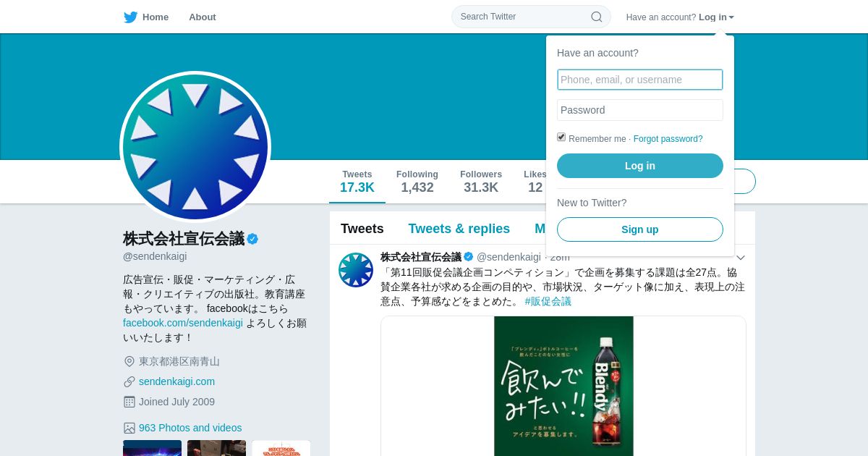Click the verified badge in the tweet header

click(469, 257)
